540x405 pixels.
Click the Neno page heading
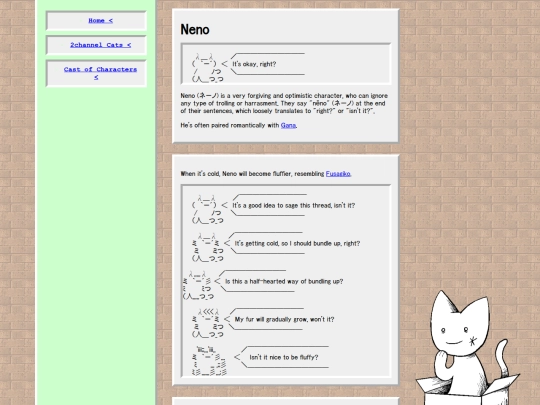coord(195,30)
